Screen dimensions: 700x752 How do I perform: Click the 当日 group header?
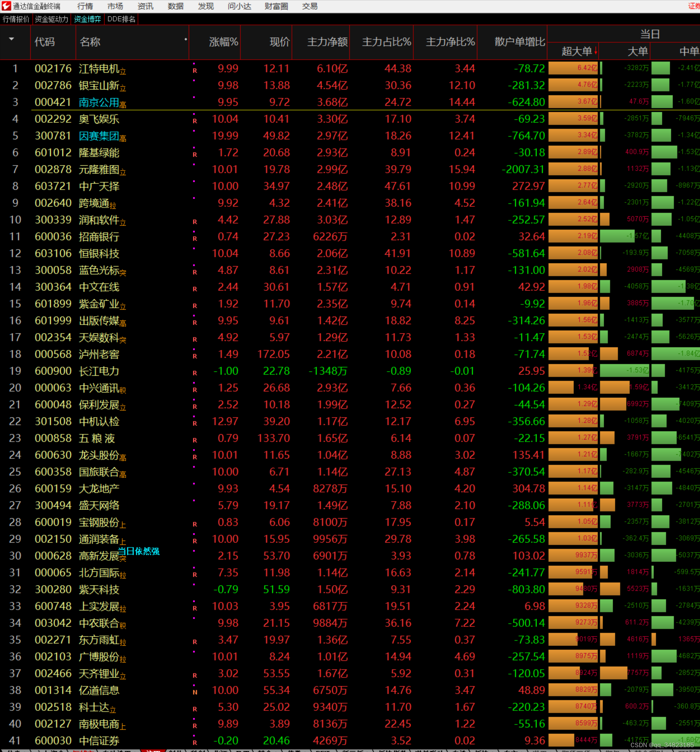[650, 34]
